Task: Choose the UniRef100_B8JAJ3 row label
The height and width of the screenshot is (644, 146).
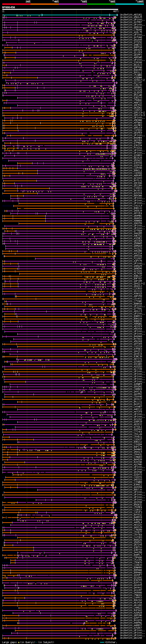Action: point(131,65)
